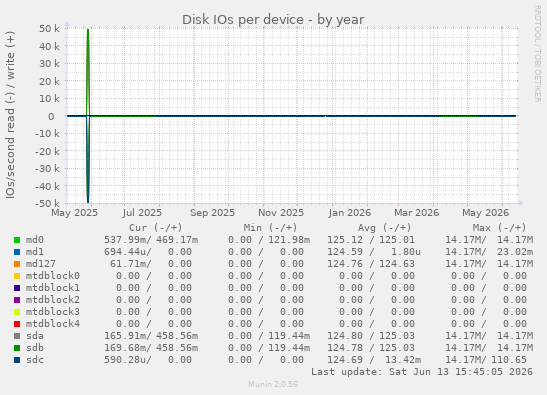Click the sda gray legend swatch
This screenshot has height=395, width=547.
[x=17, y=336]
